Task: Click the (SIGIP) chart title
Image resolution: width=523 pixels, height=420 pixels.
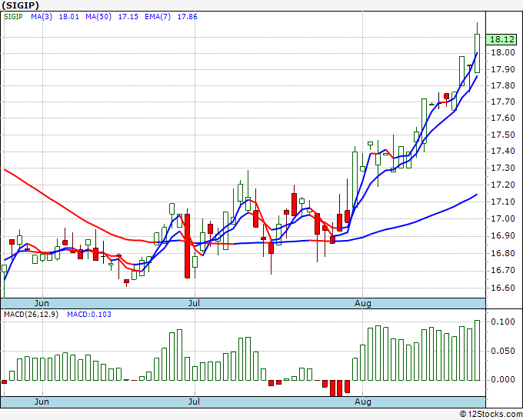Action: point(21,5)
